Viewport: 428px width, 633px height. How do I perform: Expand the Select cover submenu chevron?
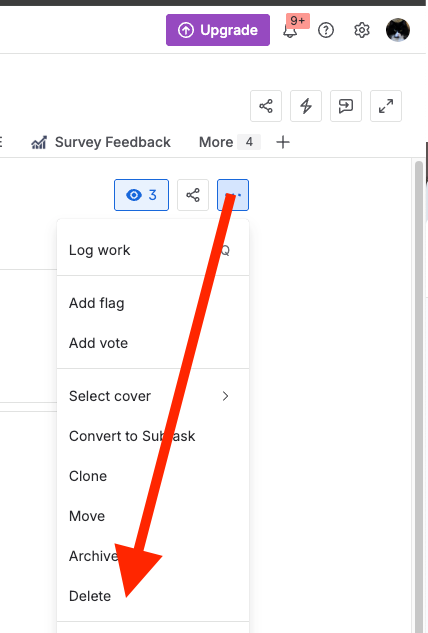pos(225,396)
